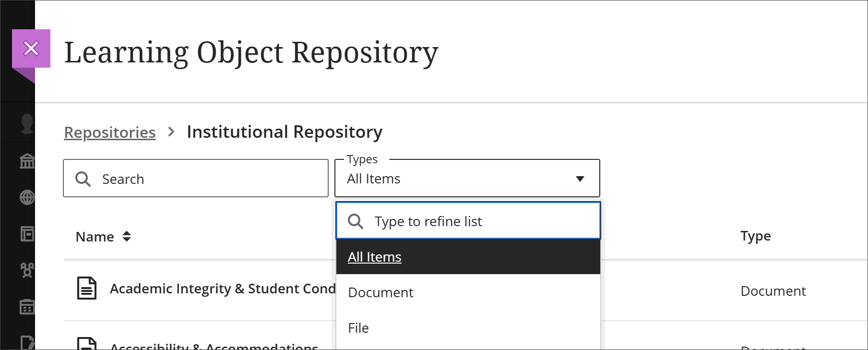Choose Document from the types list

click(x=380, y=292)
